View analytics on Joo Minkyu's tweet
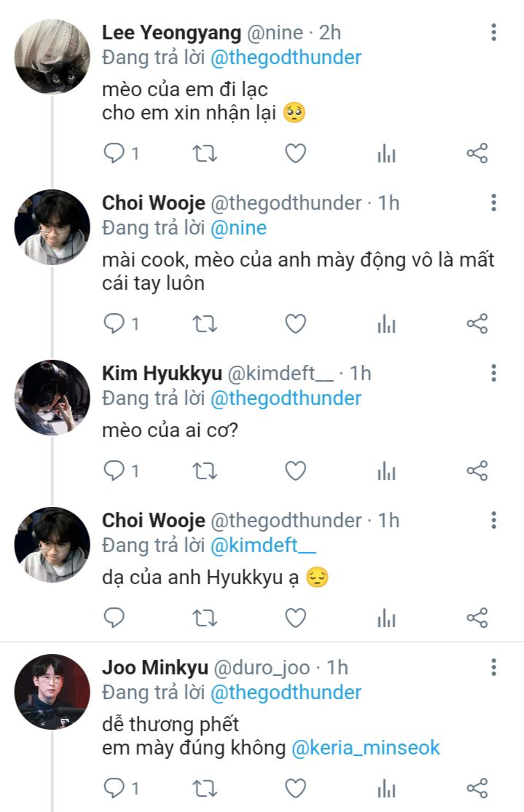Screen dimensions: 524x812 click(386, 788)
